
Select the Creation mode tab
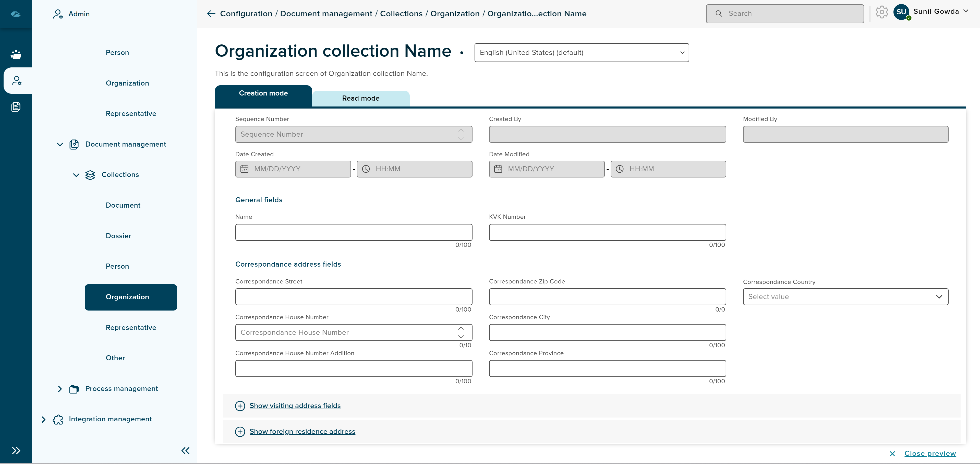click(x=263, y=94)
